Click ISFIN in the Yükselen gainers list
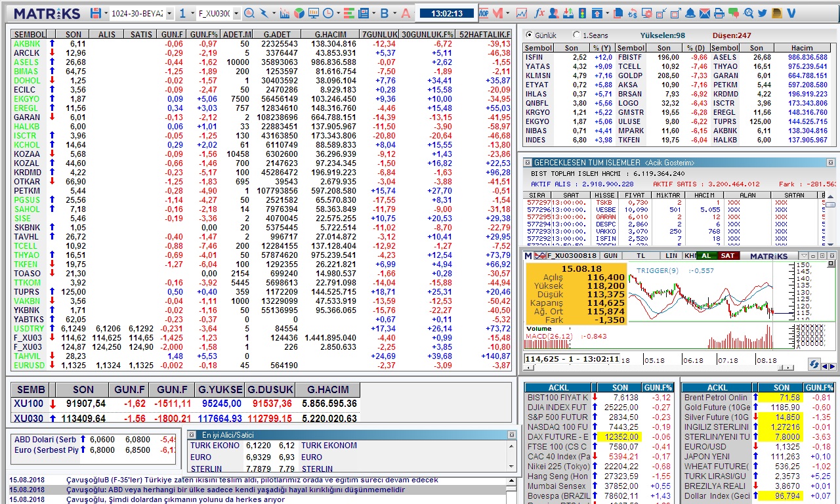Viewport: 840px width, 504px height. 534,57
